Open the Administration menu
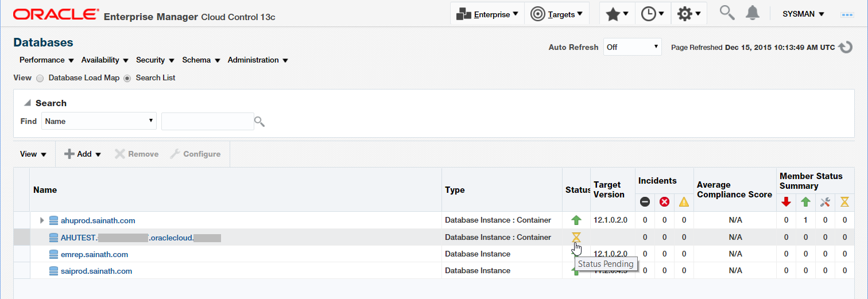The height and width of the screenshot is (299, 868). [x=258, y=60]
